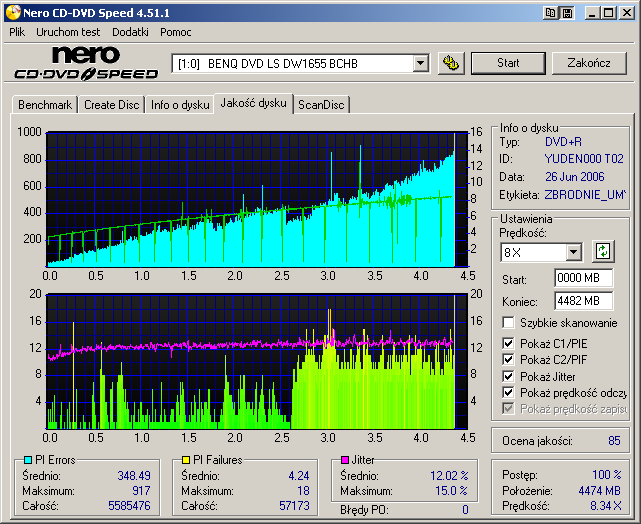
Task: Click the Start button
Action: 508,63
